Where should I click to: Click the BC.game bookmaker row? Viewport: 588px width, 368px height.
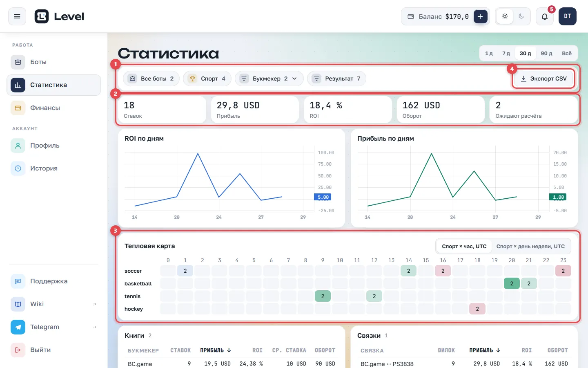point(232,364)
